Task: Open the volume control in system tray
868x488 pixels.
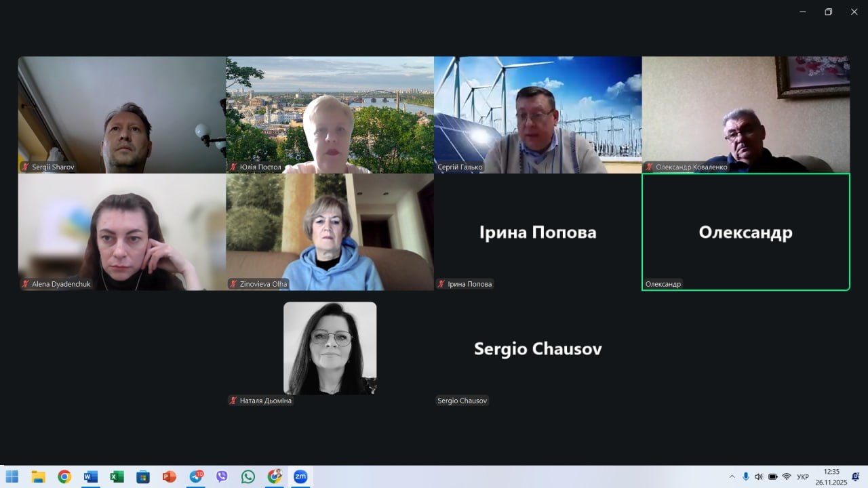Action: (x=759, y=476)
